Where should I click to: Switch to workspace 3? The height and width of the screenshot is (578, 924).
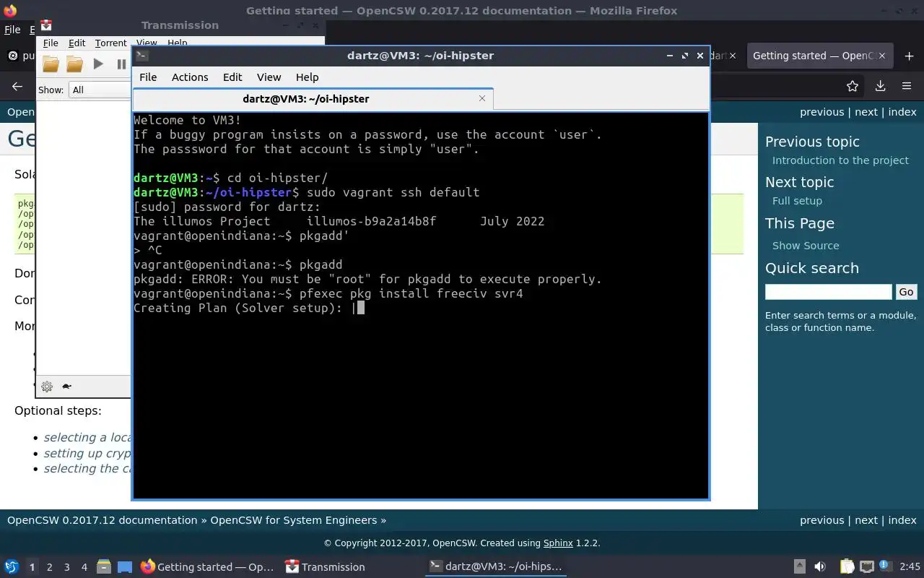point(66,567)
